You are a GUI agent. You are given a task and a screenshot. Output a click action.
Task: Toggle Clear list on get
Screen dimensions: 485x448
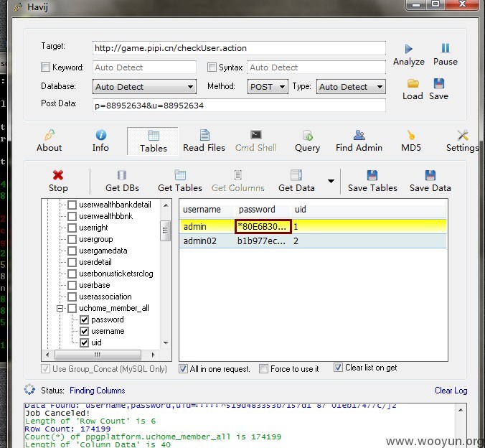point(338,368)
